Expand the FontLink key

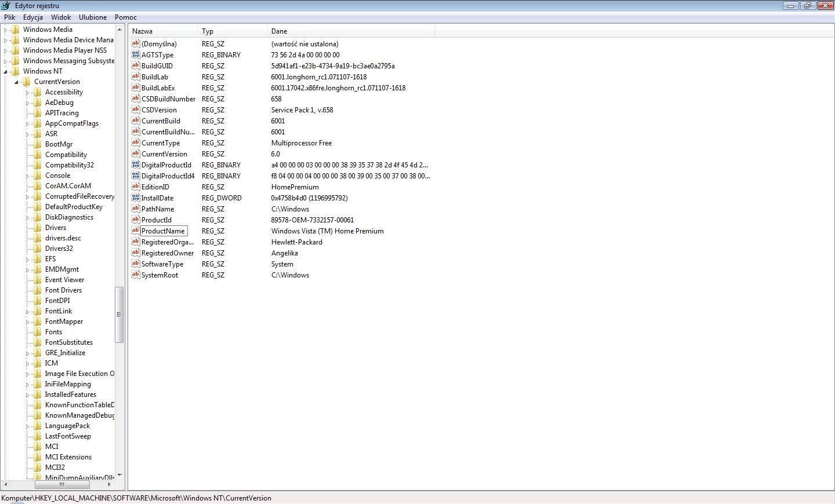click(x=27, y=312)
